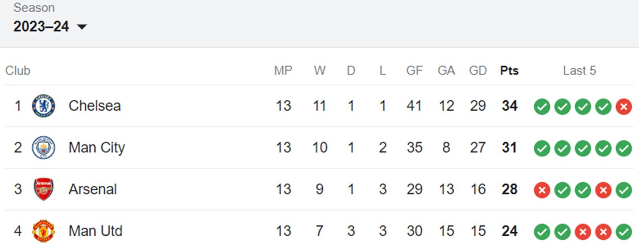Click Man Utd's third result, a red loss
This screenshot has height=246, width=644.
[582, 232]
